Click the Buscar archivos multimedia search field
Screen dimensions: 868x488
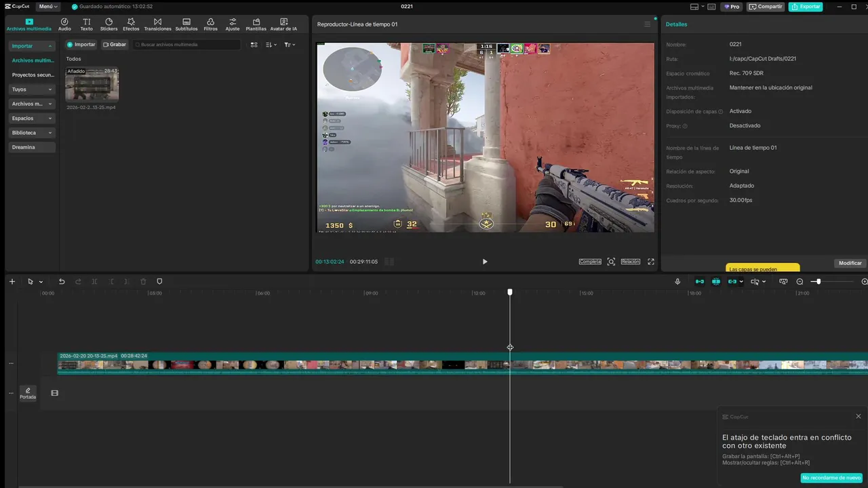pyautogui.click(x=186, y=45)
